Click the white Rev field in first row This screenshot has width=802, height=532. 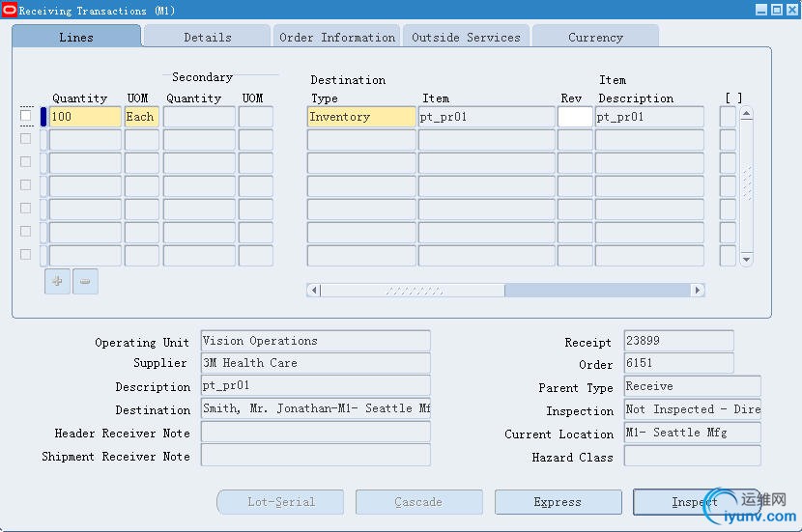point(575,117)
